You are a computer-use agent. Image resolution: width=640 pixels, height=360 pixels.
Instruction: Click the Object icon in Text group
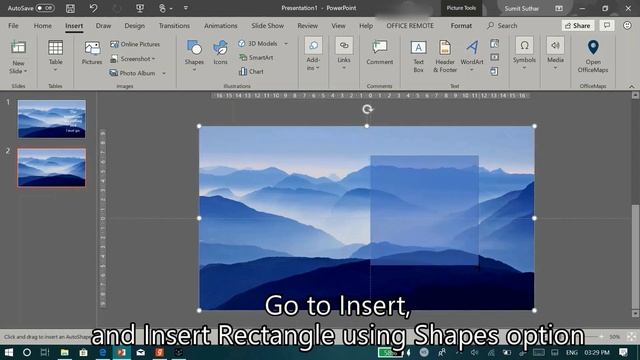[494, 71]
